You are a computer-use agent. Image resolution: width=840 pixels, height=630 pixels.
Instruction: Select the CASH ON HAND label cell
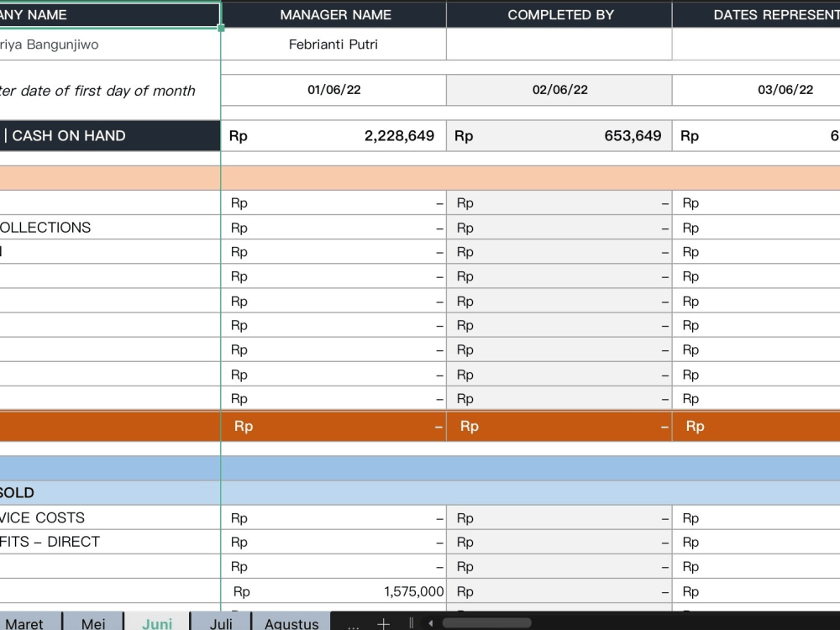[x=110, y=135]
